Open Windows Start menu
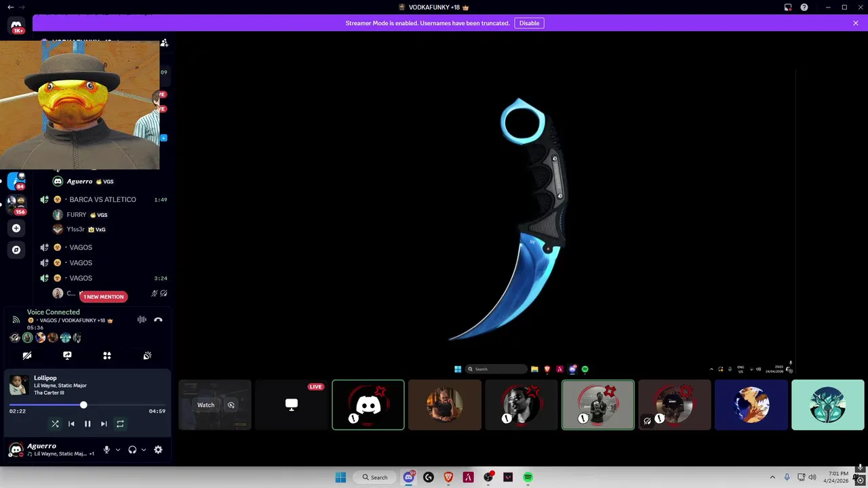The image size is (868, 488). 340,477
